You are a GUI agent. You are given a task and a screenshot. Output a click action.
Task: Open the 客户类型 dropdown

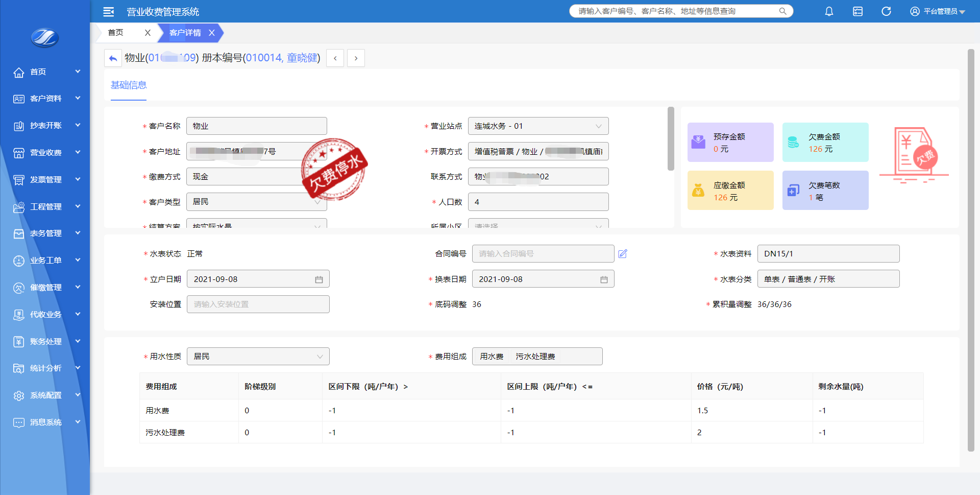256,202
